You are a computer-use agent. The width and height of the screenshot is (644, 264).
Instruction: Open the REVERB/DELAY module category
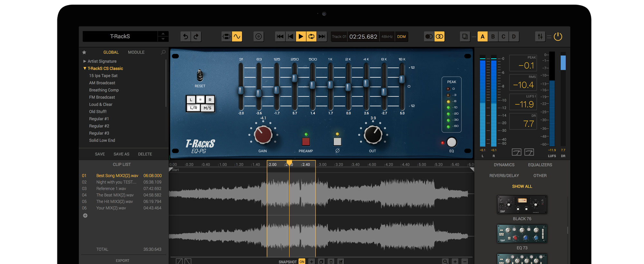[x=504, y=176]
